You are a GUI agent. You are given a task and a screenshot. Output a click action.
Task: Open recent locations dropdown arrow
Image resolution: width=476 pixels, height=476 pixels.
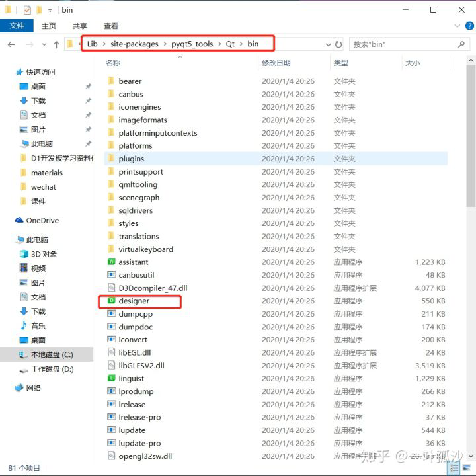(44, 45)
